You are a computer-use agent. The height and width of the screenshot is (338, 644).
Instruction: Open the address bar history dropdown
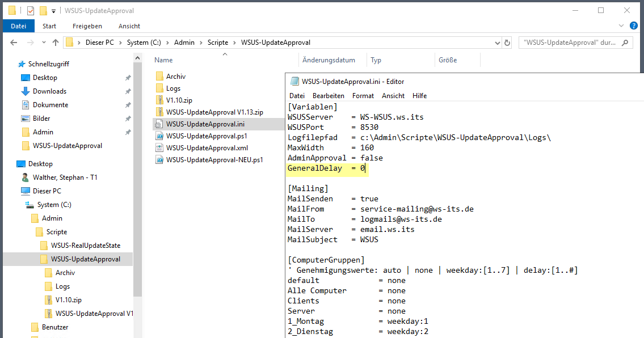(498, 43)
